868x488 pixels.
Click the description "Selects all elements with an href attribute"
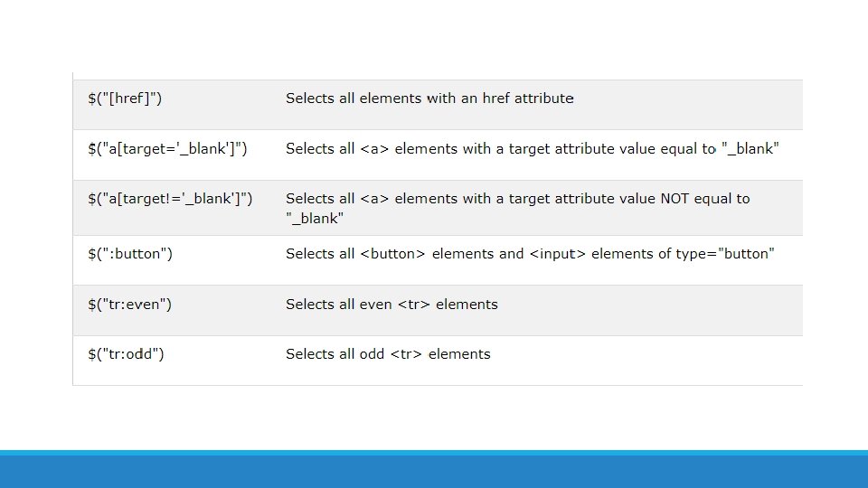tap(429, 99)
